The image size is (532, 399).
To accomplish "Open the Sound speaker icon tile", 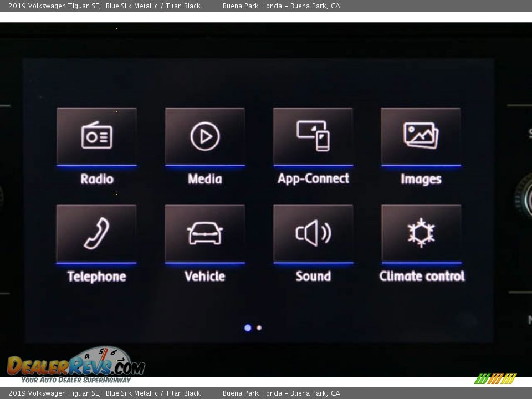I will 313,234.
